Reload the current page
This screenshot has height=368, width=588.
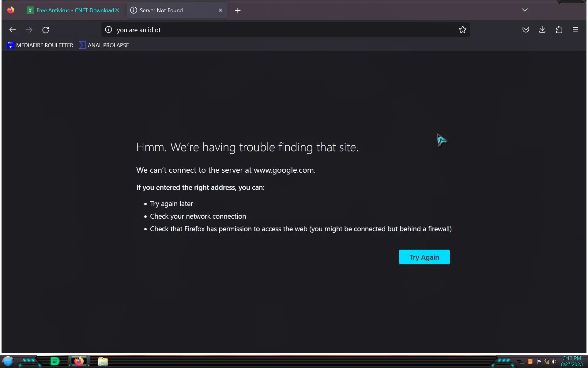(x=46, y=30)
